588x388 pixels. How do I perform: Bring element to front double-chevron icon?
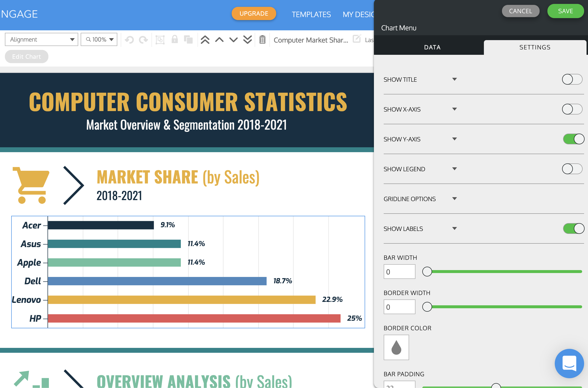click(205, 40)
